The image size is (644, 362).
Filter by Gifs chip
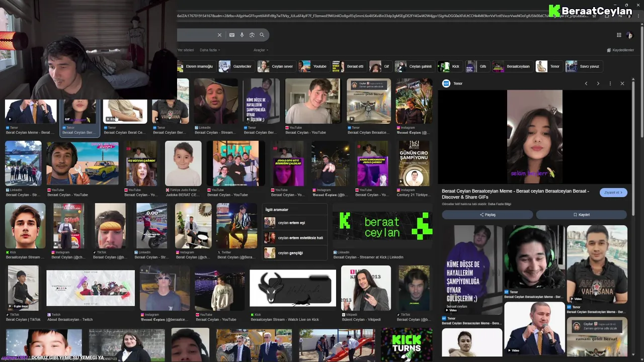(477, 66)
